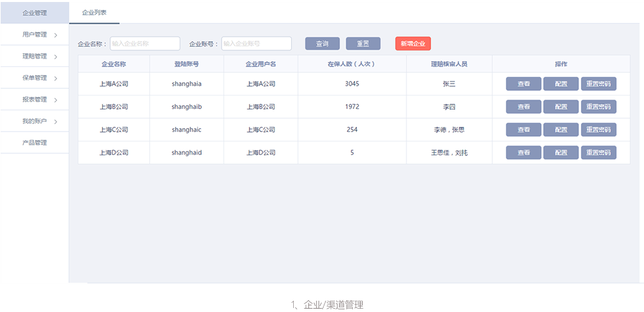Open the 产品管理 sidebar menu
This screenshot has width=644, height=312.
pos(34,143)
